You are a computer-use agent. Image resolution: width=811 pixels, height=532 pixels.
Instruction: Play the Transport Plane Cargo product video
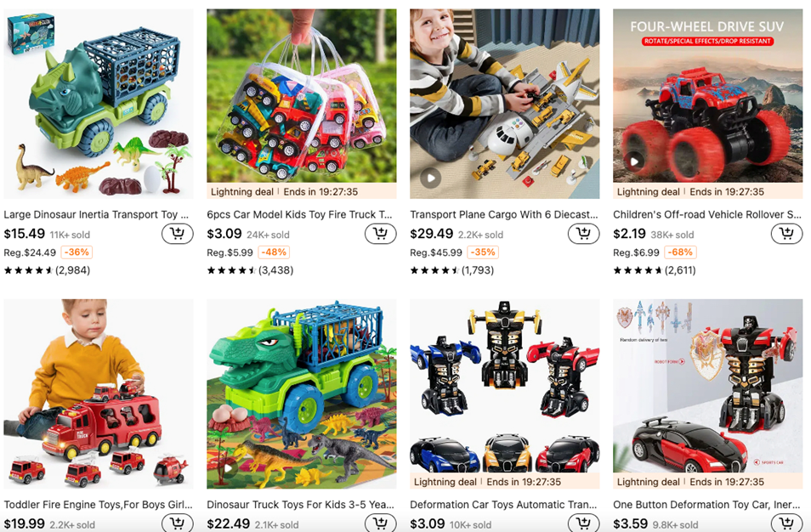point(430,178)
